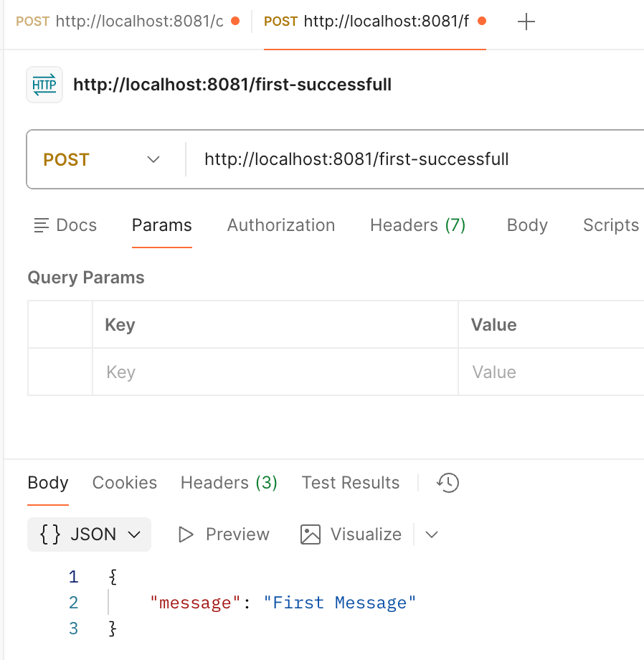Open a new request tab with plus icon
Image resolution: width=644 pixels, height=660 pixels.
point(526,22)
